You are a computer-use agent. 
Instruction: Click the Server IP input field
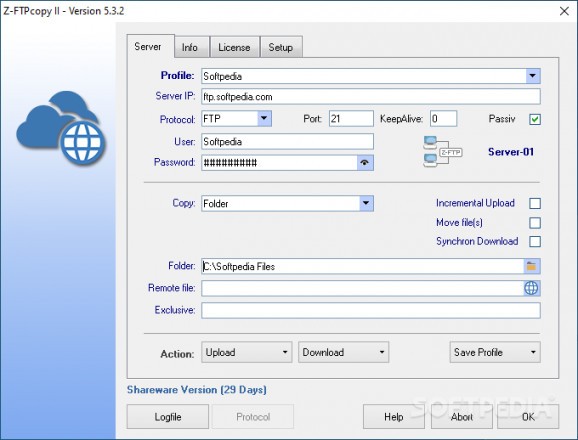[371, 97]
